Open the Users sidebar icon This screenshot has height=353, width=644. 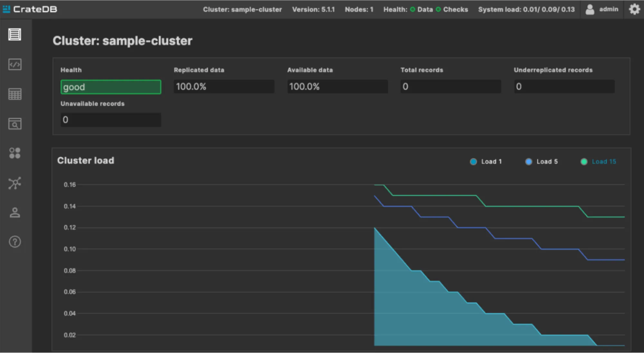click(14, 213)
